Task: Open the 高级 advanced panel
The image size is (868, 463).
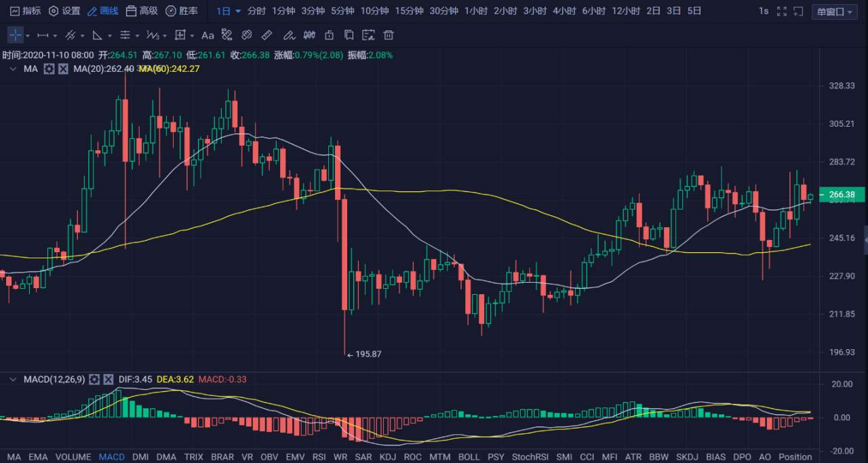Action: tap(142, 11)
